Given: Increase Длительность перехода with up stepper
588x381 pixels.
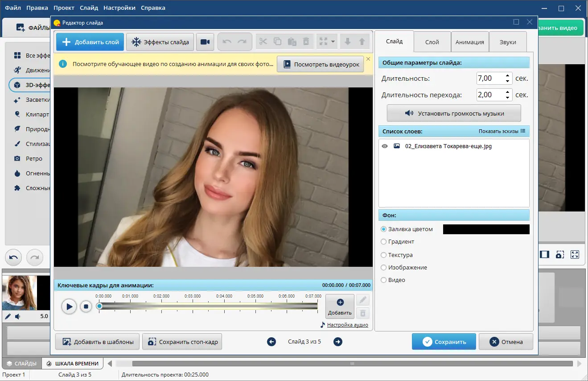Looking at the screenshot, I should pyautogui.click(x=508, y=92).
